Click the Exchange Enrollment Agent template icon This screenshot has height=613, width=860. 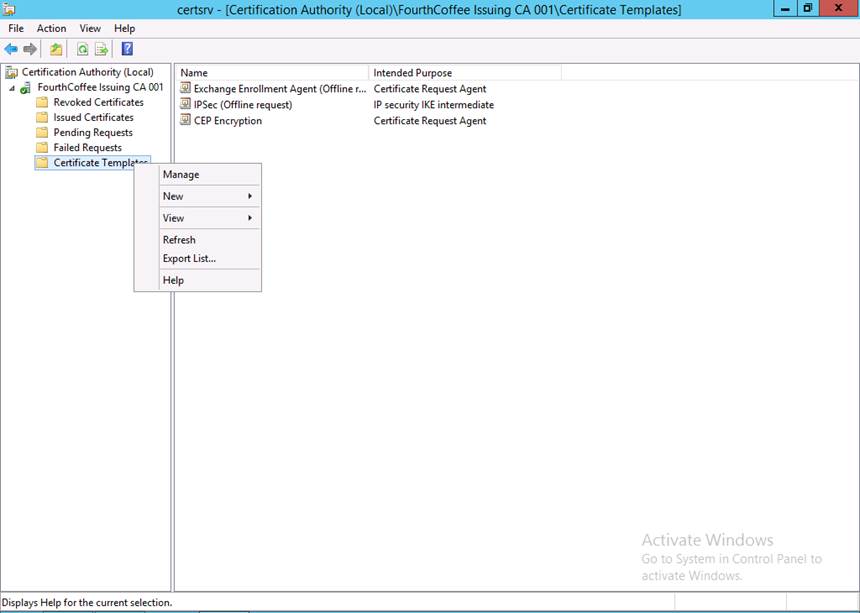coord(185,89)
